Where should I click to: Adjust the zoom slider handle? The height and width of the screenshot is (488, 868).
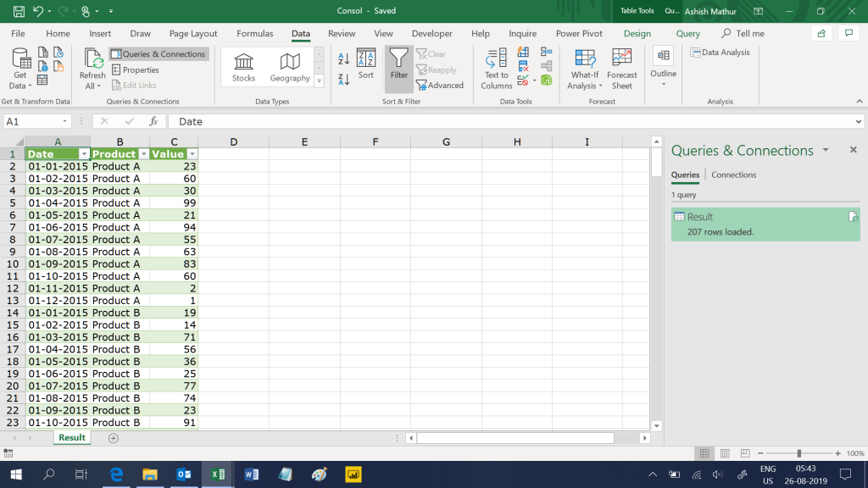(798, 454)
